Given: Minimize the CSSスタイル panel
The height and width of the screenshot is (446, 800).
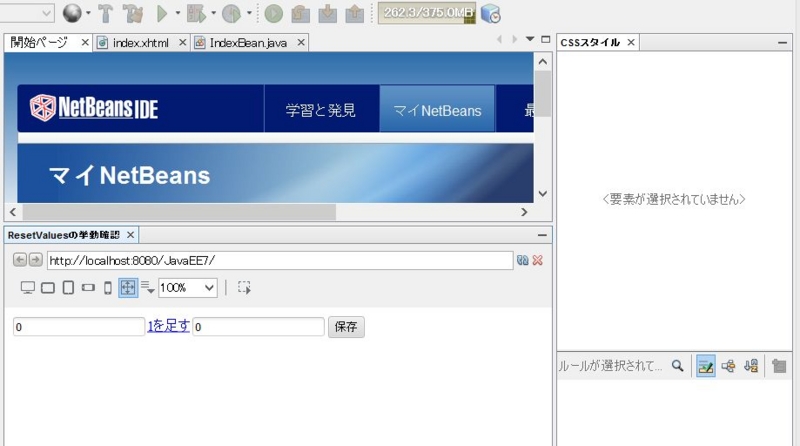Looking at the screenshot, I should pos(782,43).
